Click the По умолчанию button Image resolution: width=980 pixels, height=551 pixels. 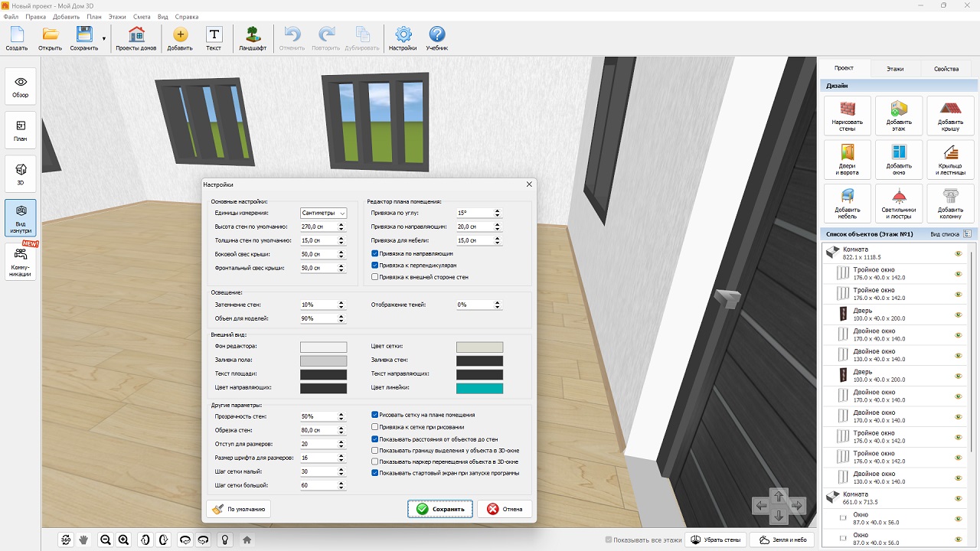click(238, 509)
